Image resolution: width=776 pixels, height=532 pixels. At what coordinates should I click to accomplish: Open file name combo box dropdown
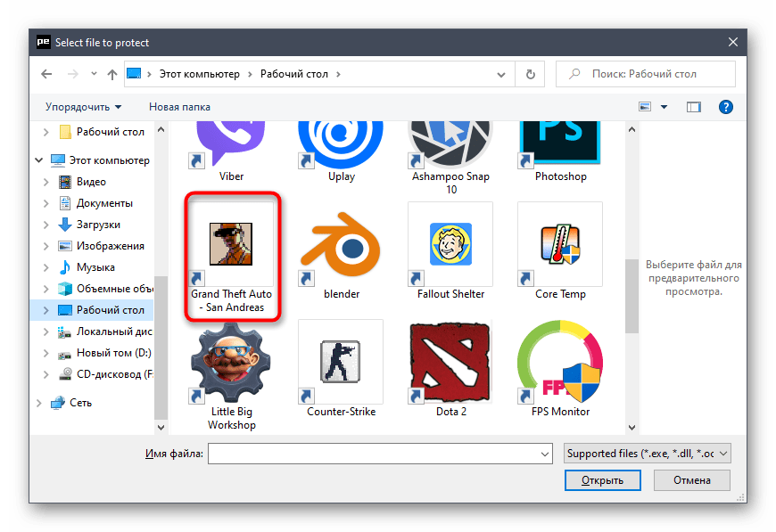point(544,454)
